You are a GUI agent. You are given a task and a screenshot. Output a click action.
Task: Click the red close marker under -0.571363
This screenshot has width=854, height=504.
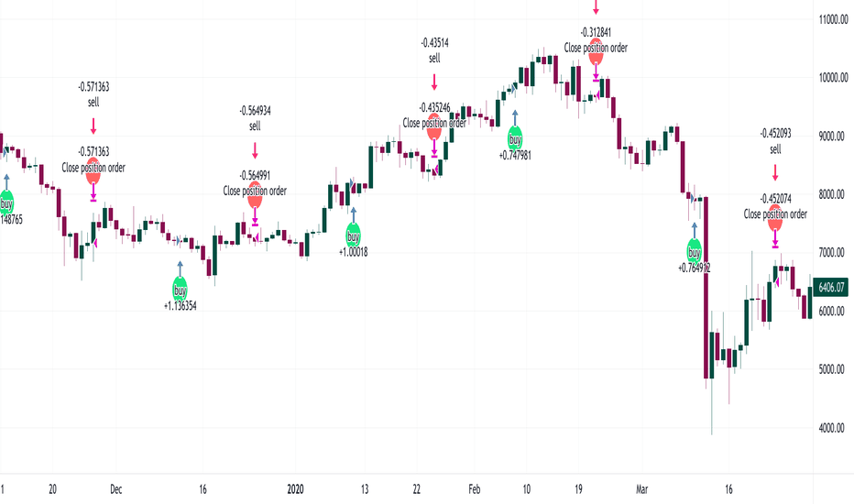[x=93, y=171]
